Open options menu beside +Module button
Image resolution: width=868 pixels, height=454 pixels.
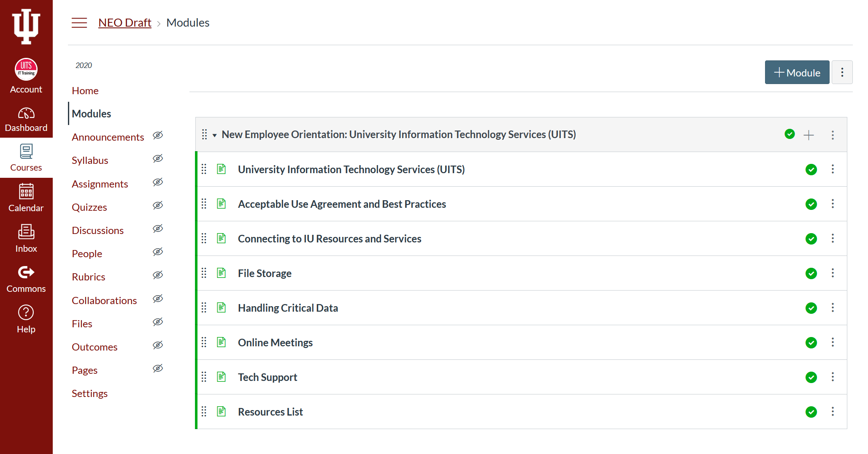click(x=842, y=72)
